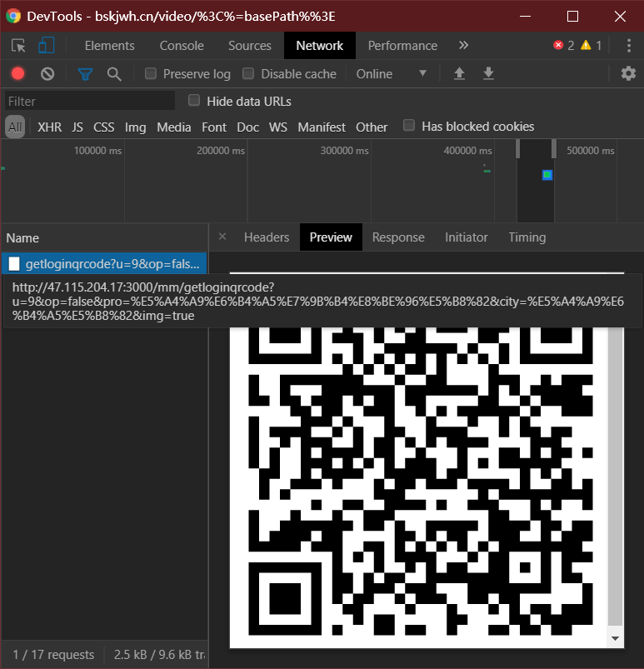Stop recording network log

click(18, 74)
